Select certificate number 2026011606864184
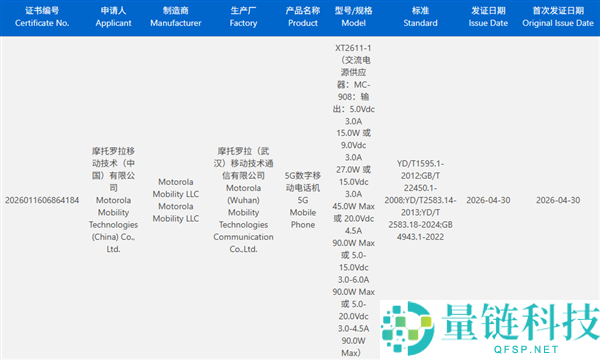Image resolution: width=600 pixels, height=360 pixels. [x=42, y=200]
